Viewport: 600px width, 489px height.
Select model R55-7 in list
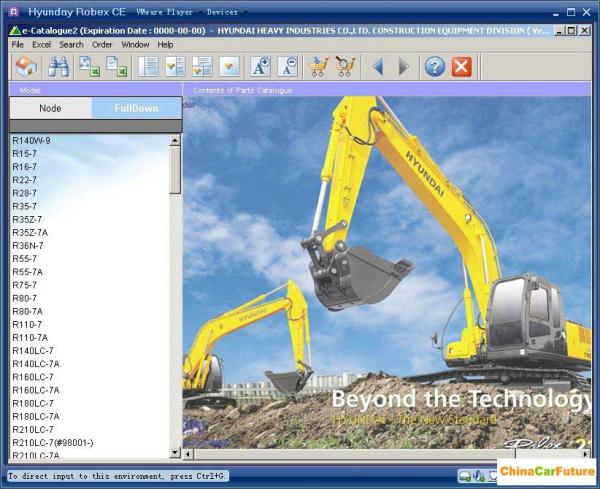point(24,259)
